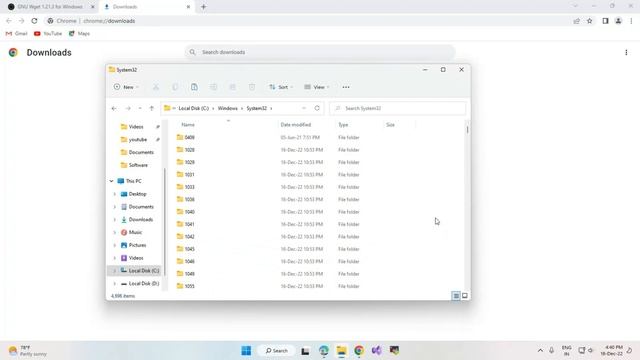Open More actions menu on Downloads page
This screenshot has width=640, height=360.
point(626,52)
